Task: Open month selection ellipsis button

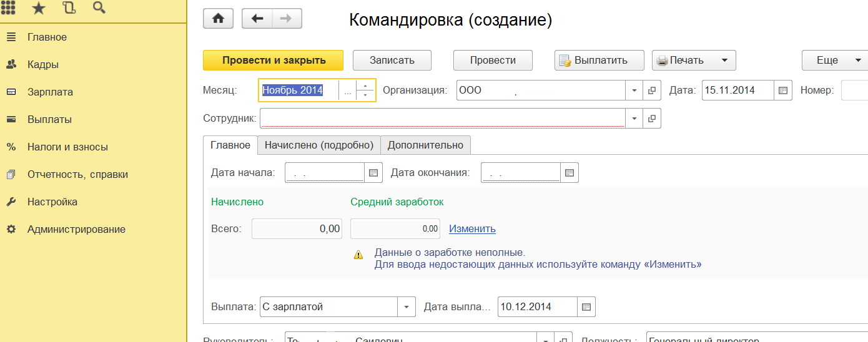Action: pyautogui.click(x=347, y=90)
